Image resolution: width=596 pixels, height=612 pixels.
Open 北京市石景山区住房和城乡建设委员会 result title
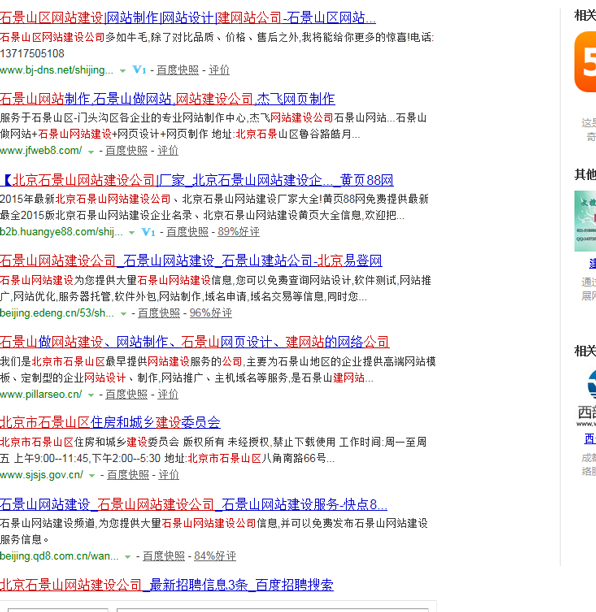click(110, 423)
